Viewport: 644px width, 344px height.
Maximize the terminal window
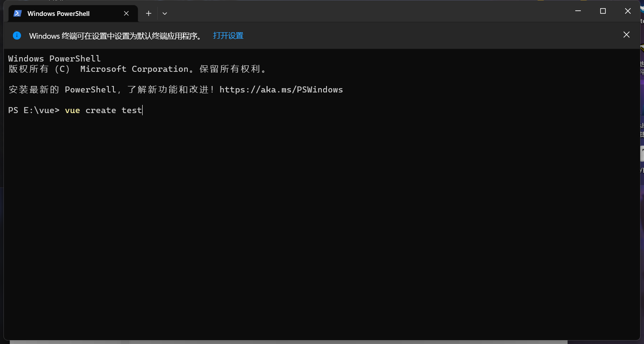(603, 11)
